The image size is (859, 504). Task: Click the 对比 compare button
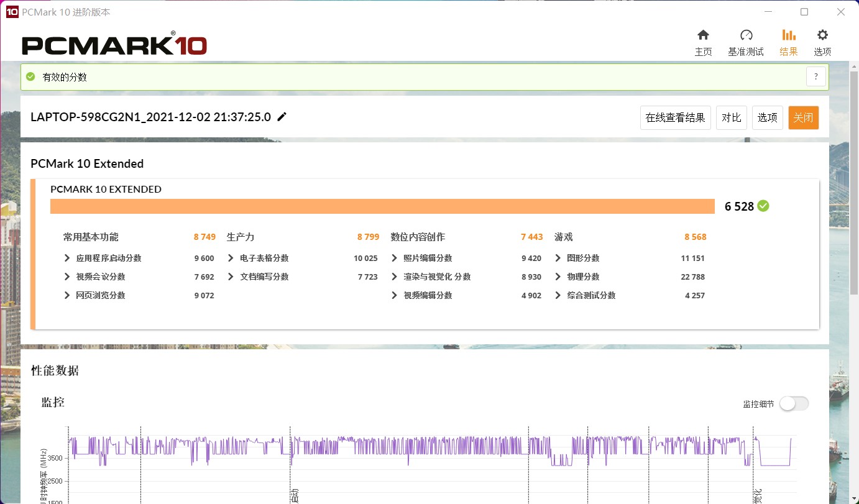732,117
